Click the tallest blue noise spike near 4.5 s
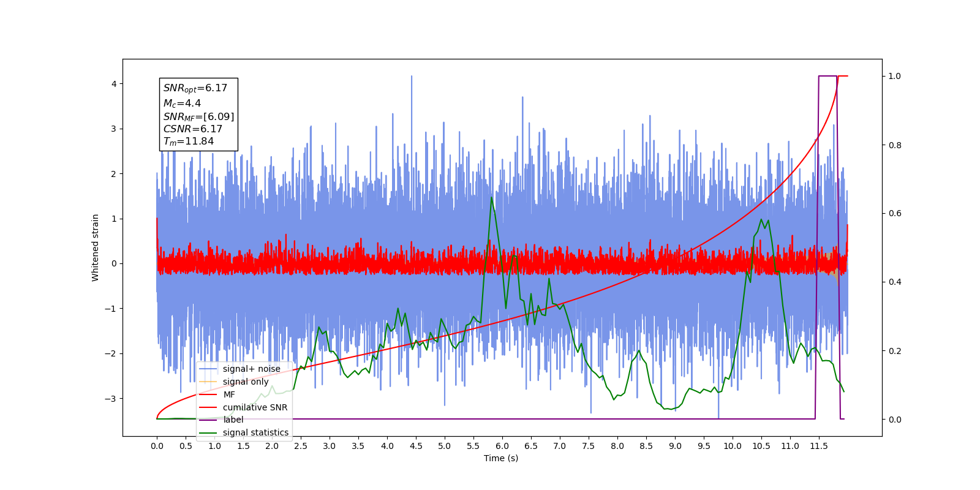Image resolution: width=980 pixels, height=490 pixels. (411, 77)
